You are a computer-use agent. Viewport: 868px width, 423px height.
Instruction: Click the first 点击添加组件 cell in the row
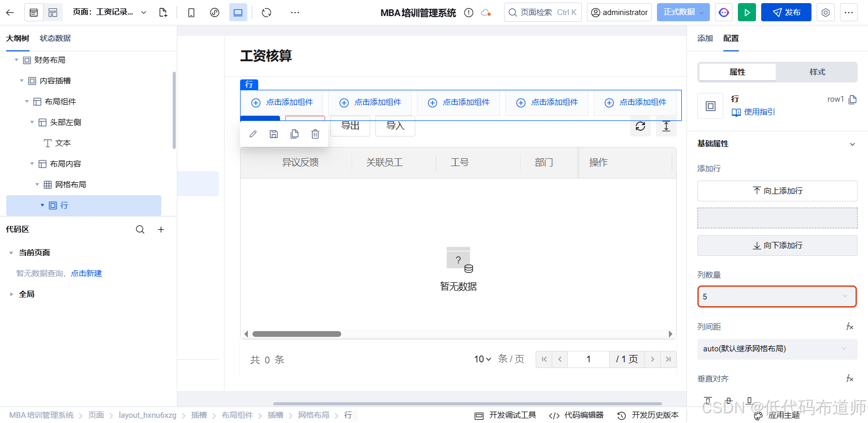pyautogui.click(x=282, y=103)
